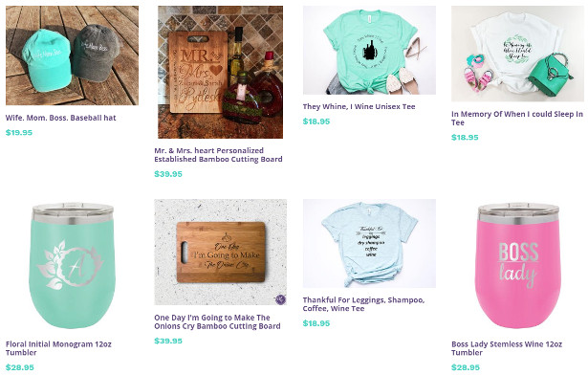Open the Boss Lady Stemless Wine 12oz Tumbler link
Image resolution: width=588 pixels, height=375 pixels.
point(507,348)
